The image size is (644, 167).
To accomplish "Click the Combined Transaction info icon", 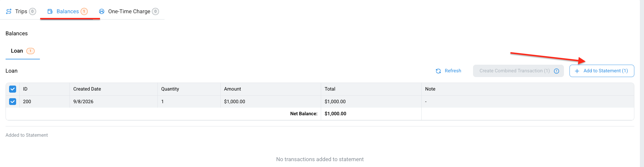I will pos(557,71).
